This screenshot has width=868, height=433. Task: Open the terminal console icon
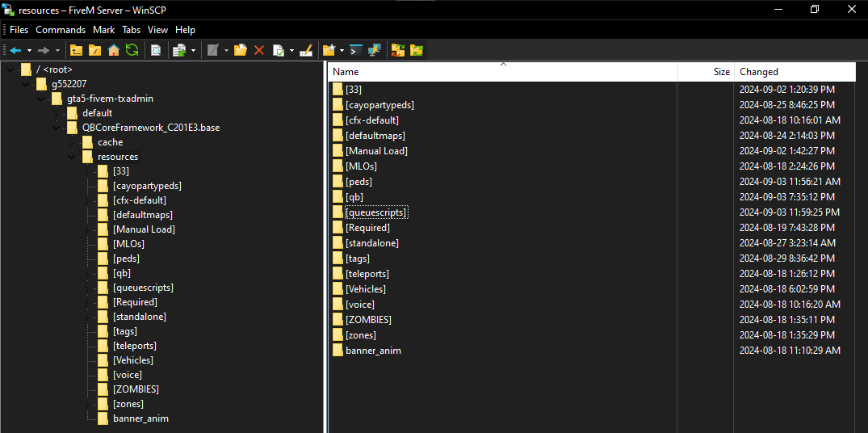pyautogui.click(x=357, y=50)
